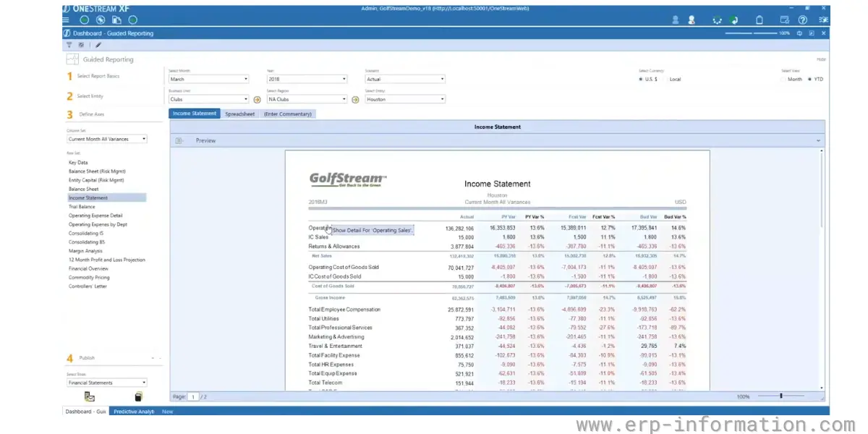Viewport: 868px width, 434px height.
Task: Open the Select Entity dropdown showing Houston
Action: pyautogui.click(x=405, y=99)
